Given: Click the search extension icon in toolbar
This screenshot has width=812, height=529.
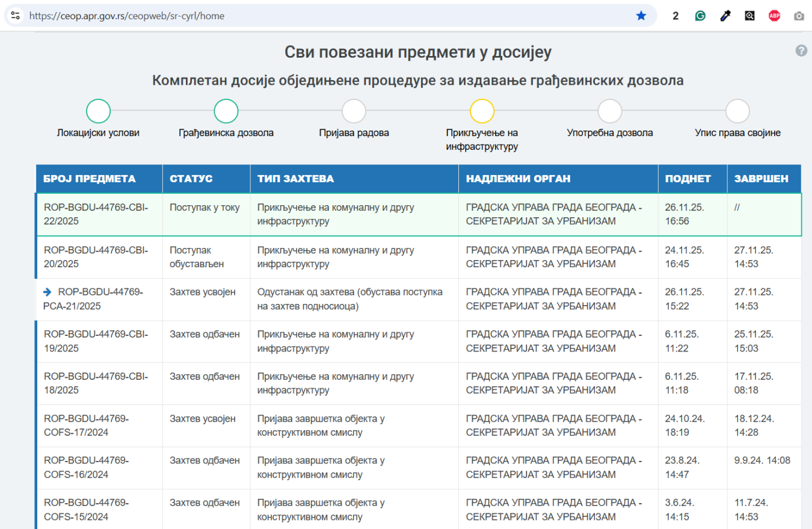Looking at the screenshot, I should 749,16.
